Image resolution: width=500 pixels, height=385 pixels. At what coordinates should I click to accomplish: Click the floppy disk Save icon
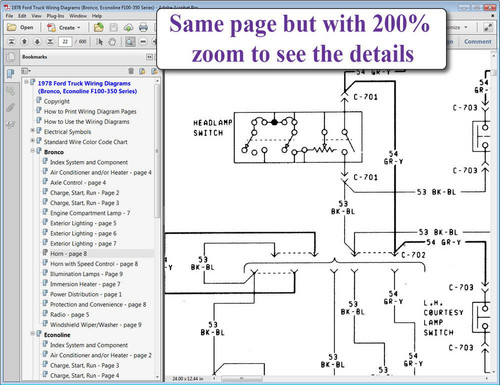(114, 27)
